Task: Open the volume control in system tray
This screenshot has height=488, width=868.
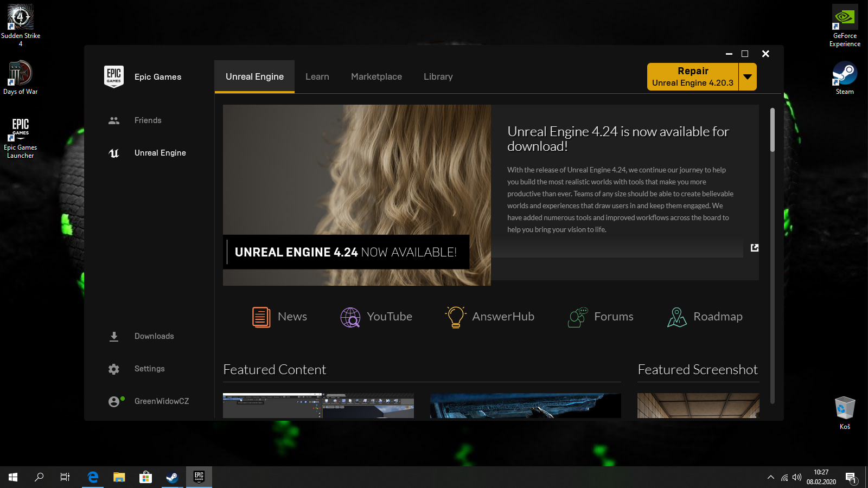Action: click(x=797, y=477)
